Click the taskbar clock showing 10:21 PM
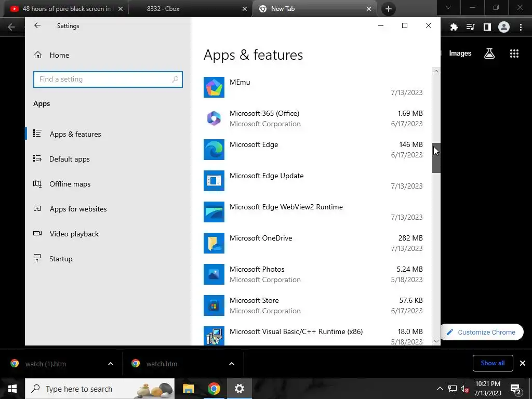 487,389
